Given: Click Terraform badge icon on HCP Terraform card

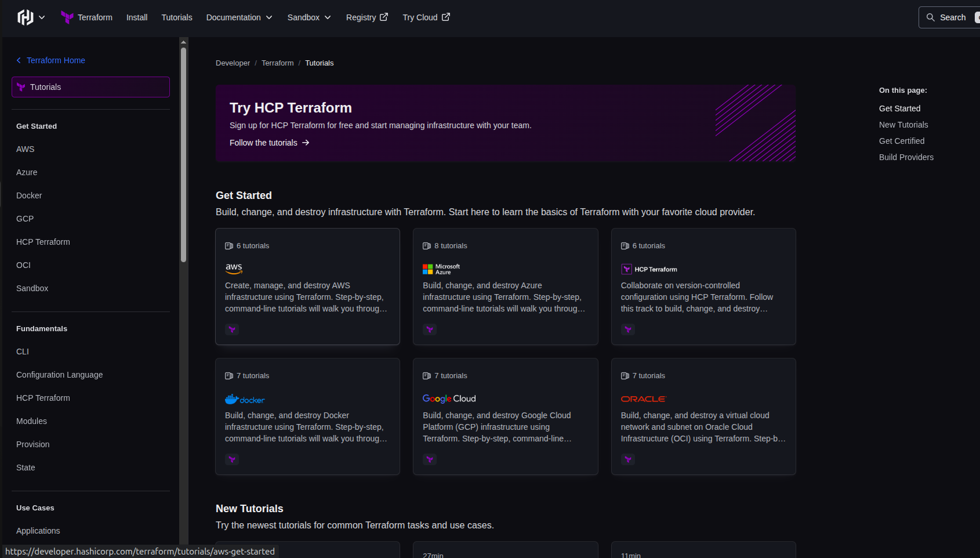Looking at the screenshot, I should [x=628, y=329].
